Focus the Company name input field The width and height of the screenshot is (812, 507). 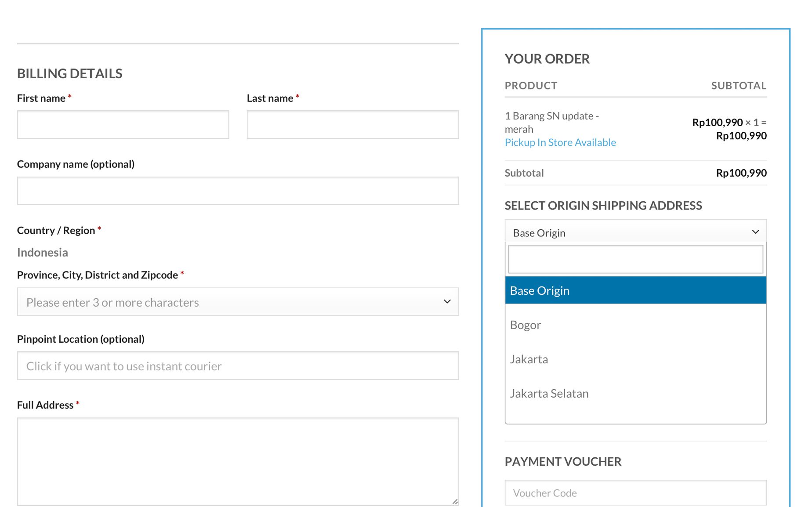[238, 191]
